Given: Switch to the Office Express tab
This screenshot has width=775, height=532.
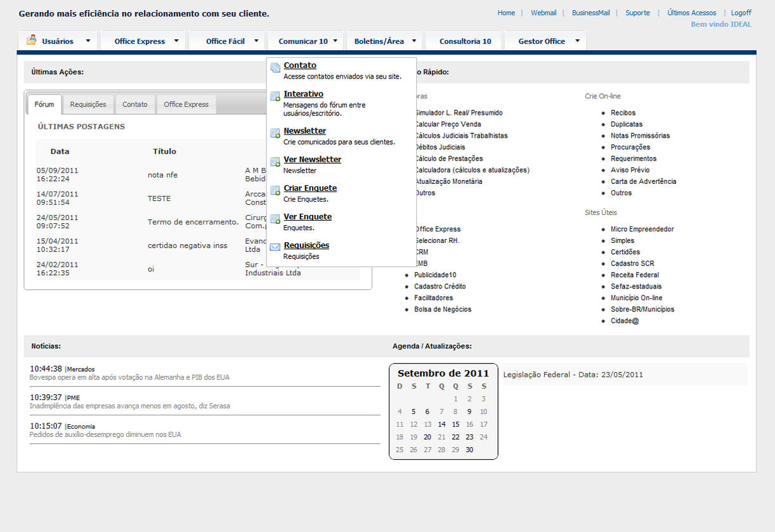Looking at the screenshot, I should click(x=186, y=105).
